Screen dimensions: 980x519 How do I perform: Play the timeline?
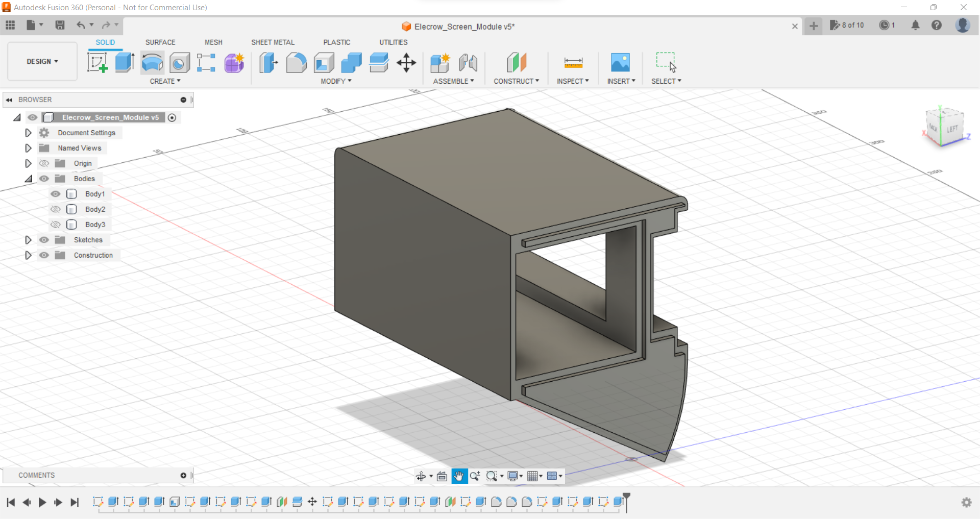coord(42,502)
